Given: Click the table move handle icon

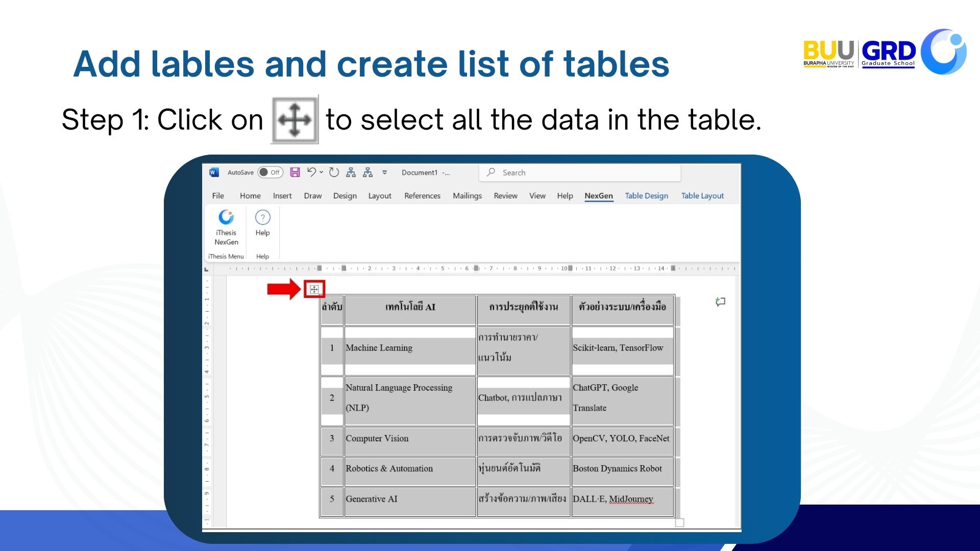Looking at the screenshot, I should pyautogui.click(x=314, y=289).
